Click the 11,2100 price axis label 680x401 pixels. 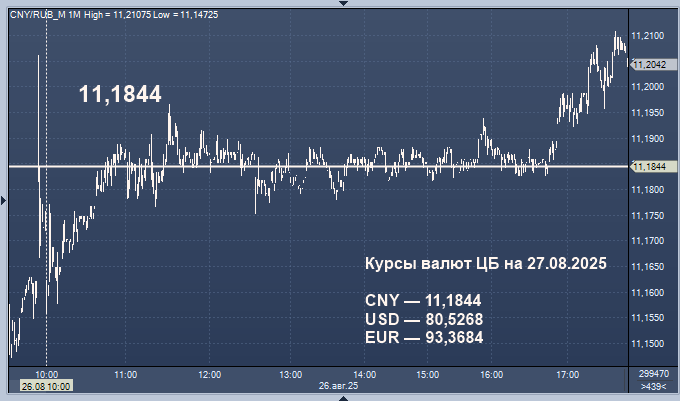point(649,36)
